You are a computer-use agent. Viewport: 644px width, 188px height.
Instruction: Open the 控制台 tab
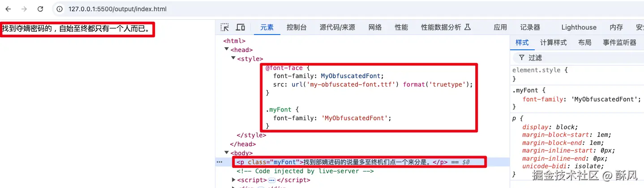click(296, 27)
